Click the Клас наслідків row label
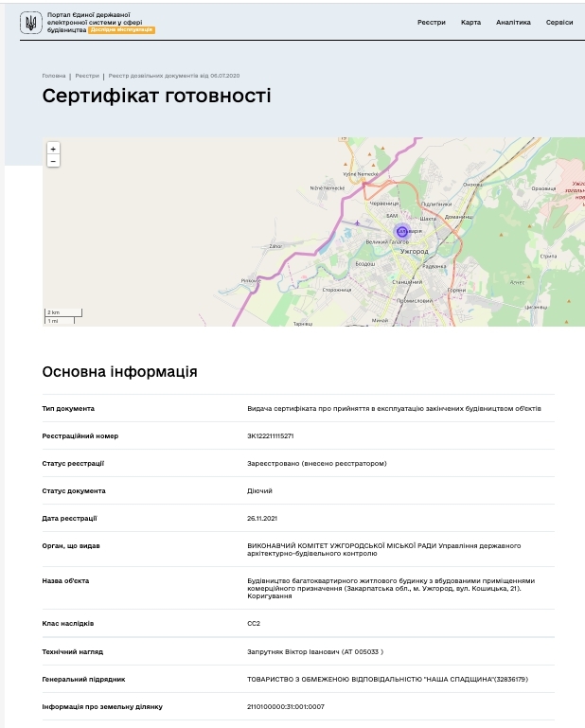Viewport: 585px width, 728px height. 68,624
